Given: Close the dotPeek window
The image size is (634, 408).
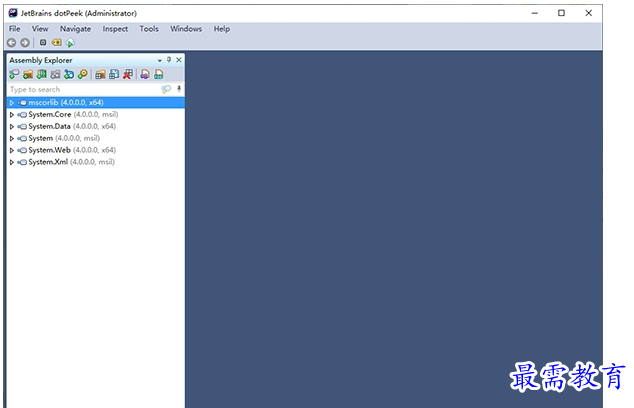Looking at the screenshot, I should 589,13.
